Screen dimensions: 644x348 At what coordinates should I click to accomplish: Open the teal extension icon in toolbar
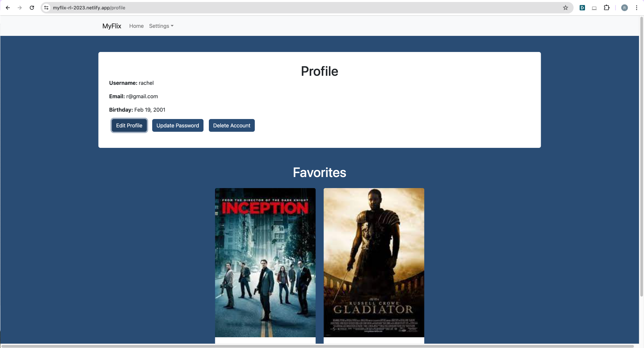(x=582, y=8)
